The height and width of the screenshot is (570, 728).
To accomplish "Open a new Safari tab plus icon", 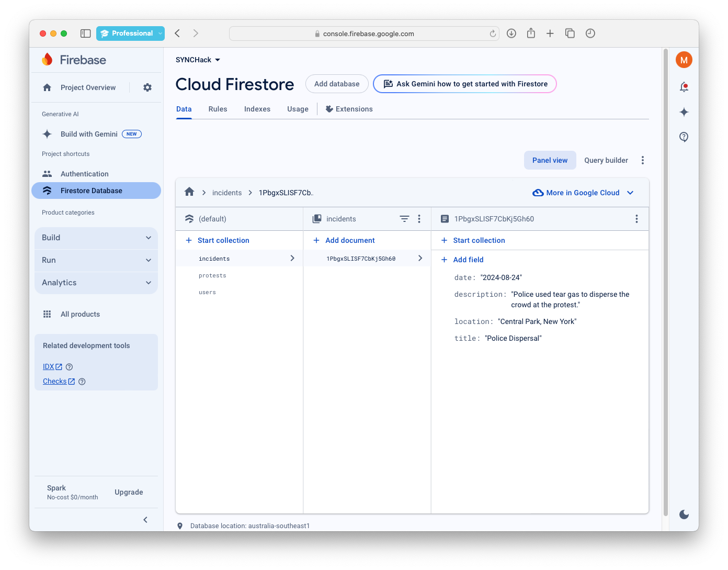I will (x=550, y=33).
